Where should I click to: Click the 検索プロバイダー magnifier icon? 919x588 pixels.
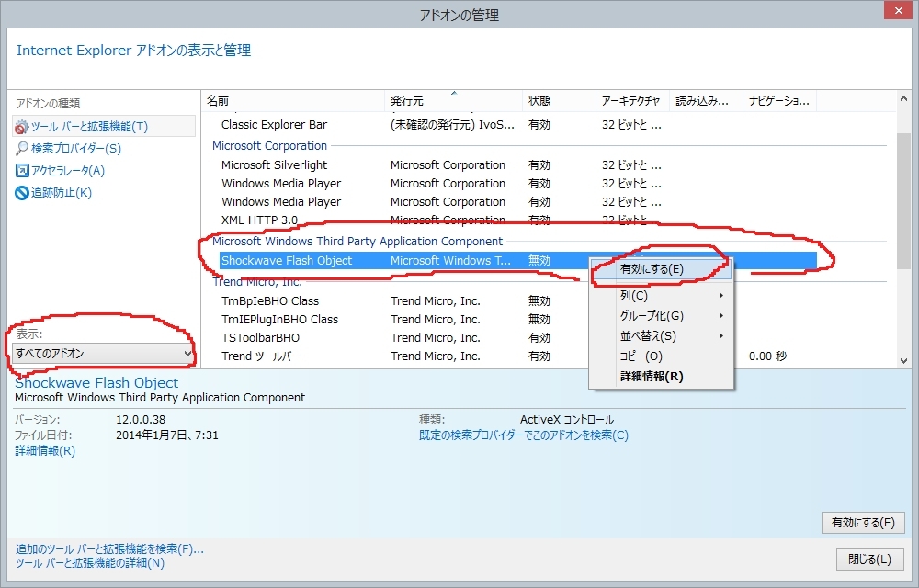pyautogui.click(x=22, y=148)
